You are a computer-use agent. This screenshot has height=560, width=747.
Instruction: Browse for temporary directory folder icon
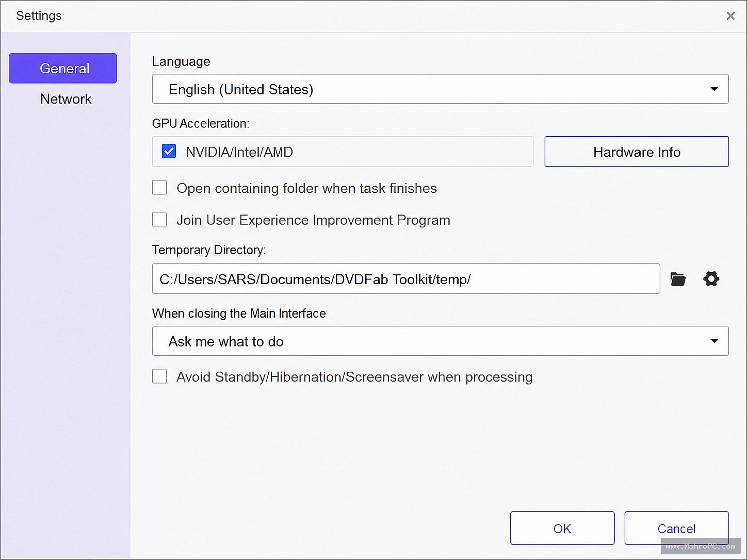coord(678,279)
